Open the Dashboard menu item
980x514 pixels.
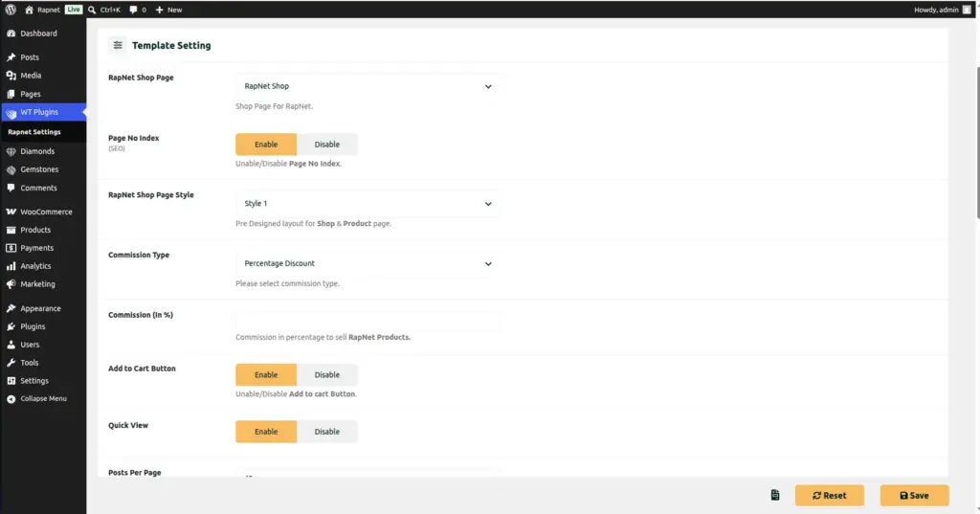pyautogui.click(x=43, y=34)
